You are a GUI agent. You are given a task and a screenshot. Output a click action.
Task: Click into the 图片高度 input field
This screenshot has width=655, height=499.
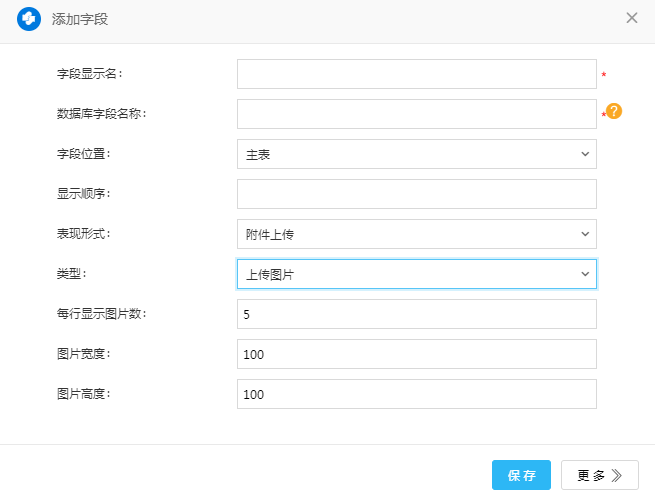click(416, 394)
